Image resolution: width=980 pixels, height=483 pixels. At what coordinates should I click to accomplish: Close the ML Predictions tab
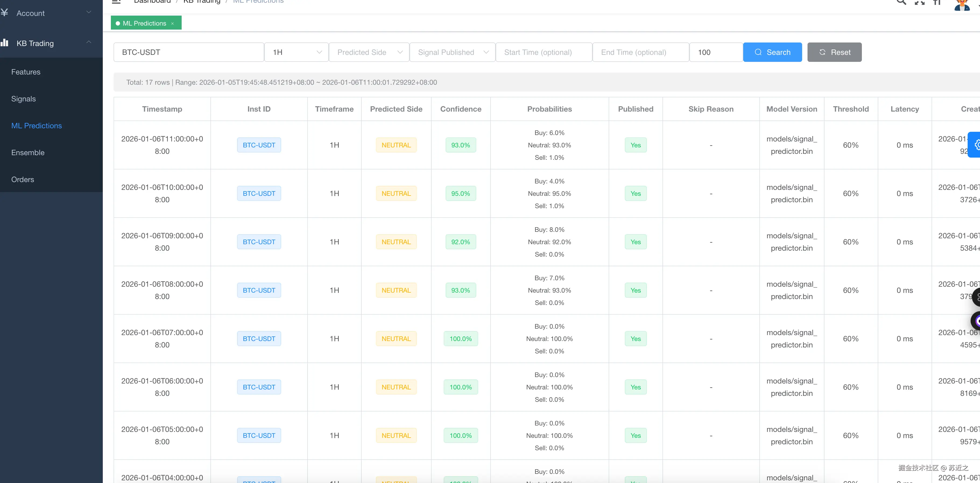pyautogui.click(x=172, y=24)
